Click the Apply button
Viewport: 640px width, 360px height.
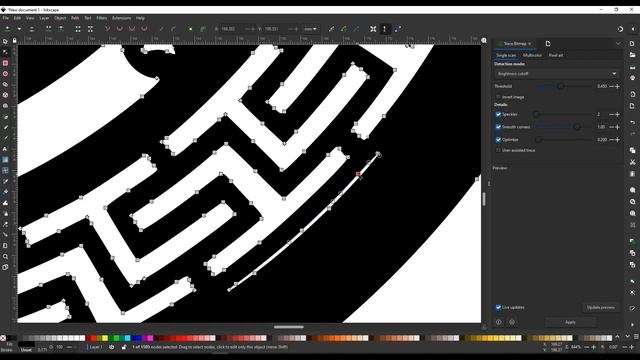pyautogui.click(x=570, y=322)
